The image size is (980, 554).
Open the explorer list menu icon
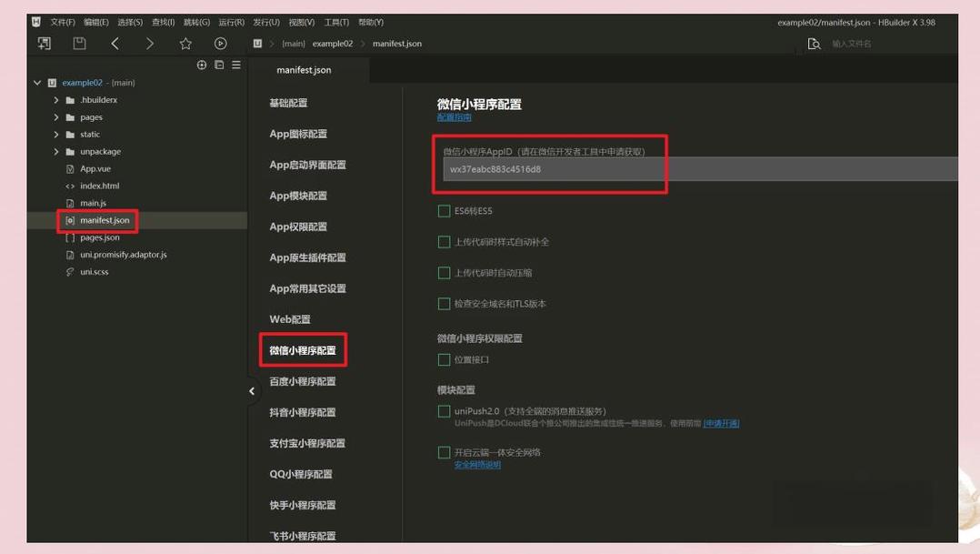tap(236, 65)
